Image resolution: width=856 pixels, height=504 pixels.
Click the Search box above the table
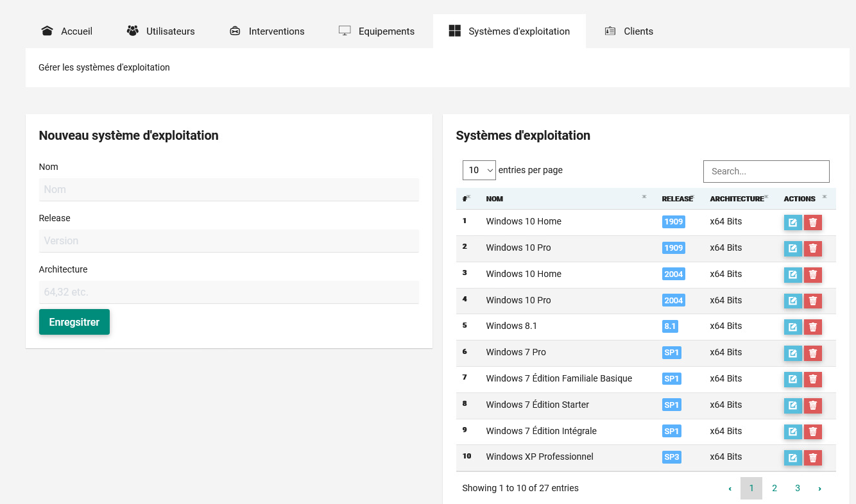coord(766,171)
